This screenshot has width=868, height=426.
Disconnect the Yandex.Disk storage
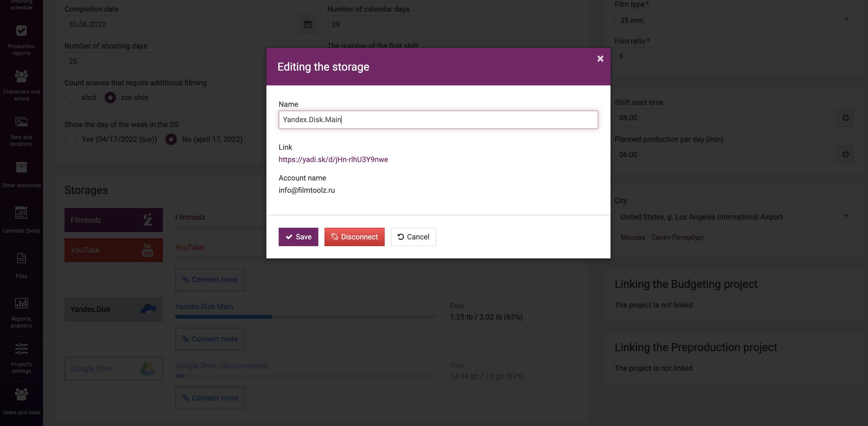click(354, 237)
